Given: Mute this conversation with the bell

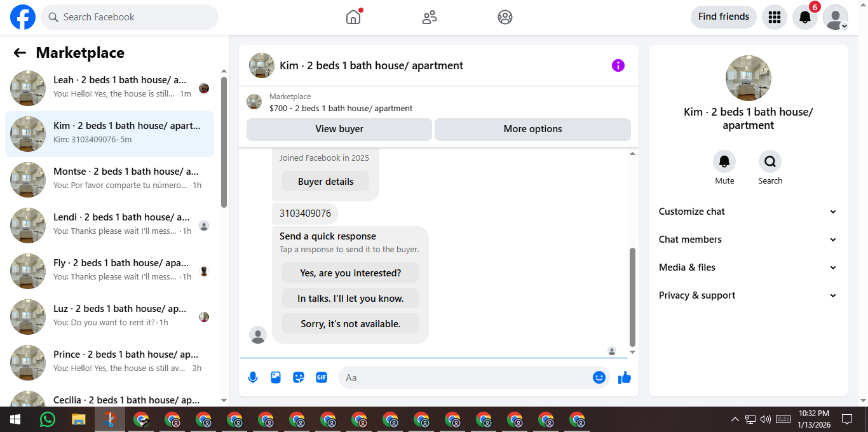Looking at the screenshot, I should 724,162.
